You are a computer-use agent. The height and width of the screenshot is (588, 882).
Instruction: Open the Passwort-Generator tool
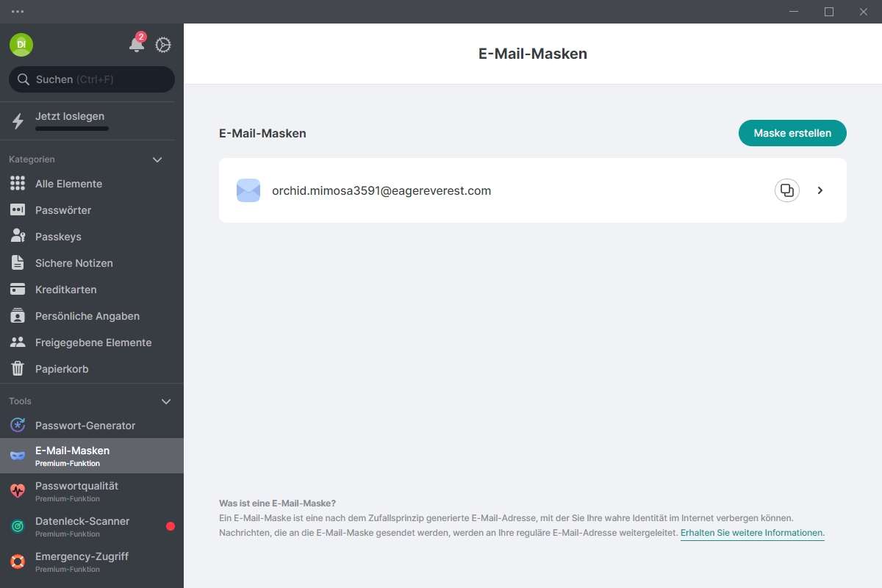click(92, 426)
